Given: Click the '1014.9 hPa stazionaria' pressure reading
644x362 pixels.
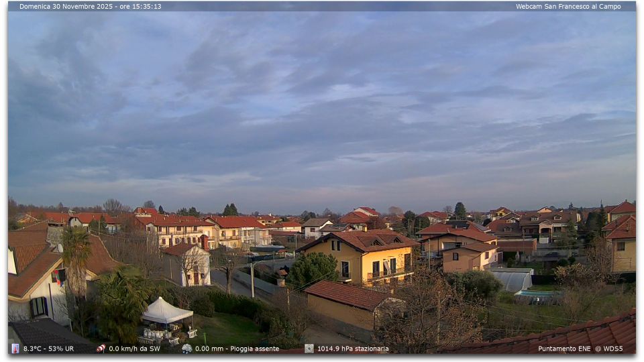Looking at the screenshot, I should click(353, 349).
